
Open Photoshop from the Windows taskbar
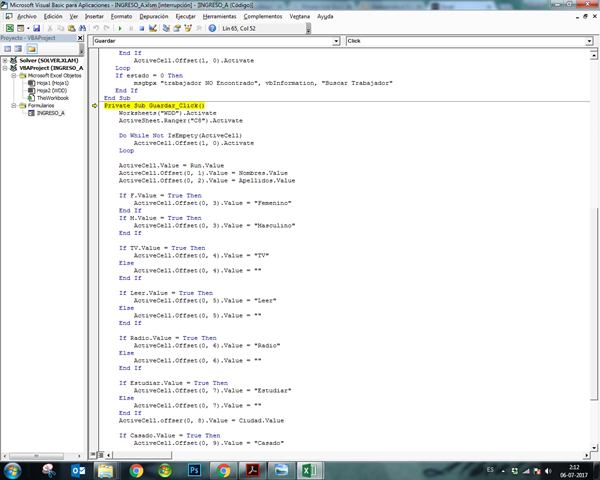tap(194, 469)
